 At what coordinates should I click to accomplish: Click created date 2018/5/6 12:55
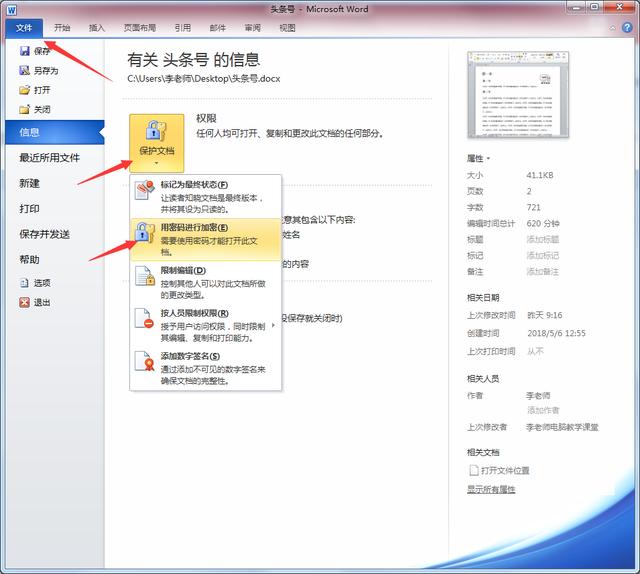[556, 333]
